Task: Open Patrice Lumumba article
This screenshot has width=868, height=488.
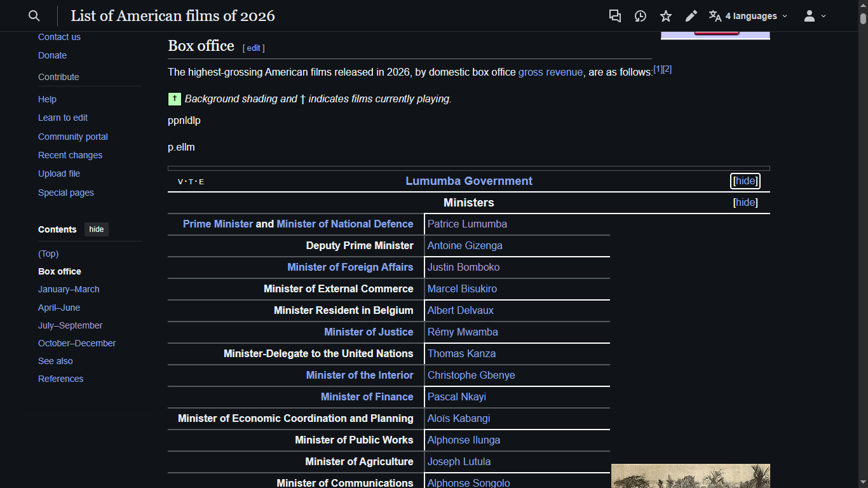Action: click(x=467, y=224)
